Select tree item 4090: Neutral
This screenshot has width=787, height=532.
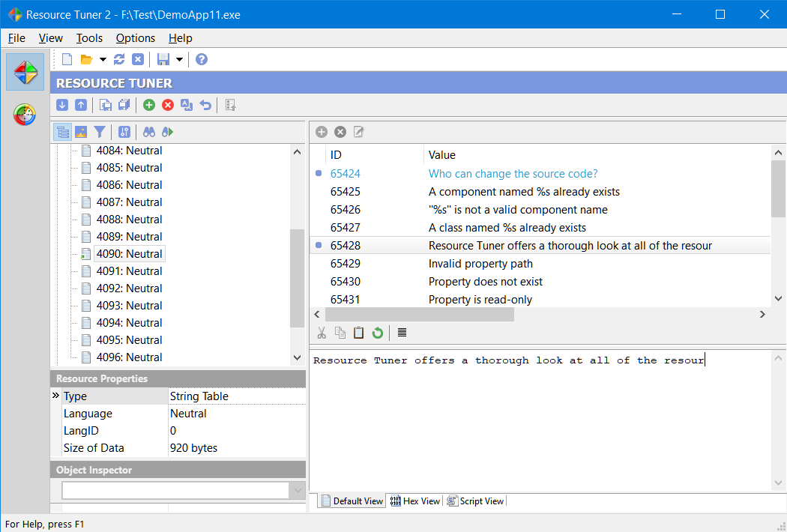coord(129,254)
